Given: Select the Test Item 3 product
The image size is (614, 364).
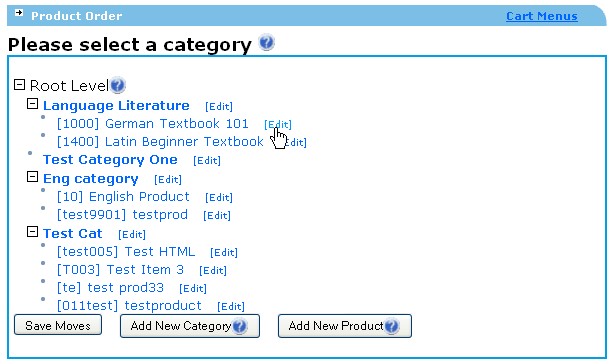Looking at the screenshot, I should tap(120, 270).
